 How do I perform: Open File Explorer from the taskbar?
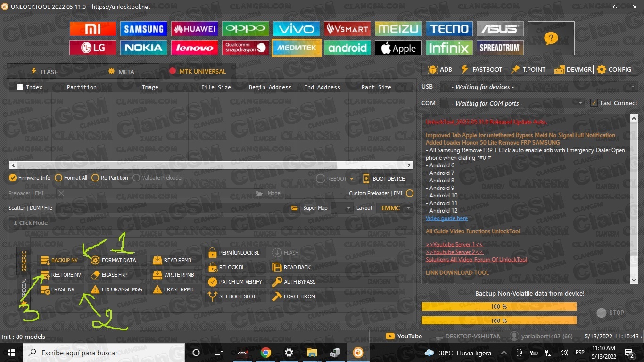click(x=312, y=353)
